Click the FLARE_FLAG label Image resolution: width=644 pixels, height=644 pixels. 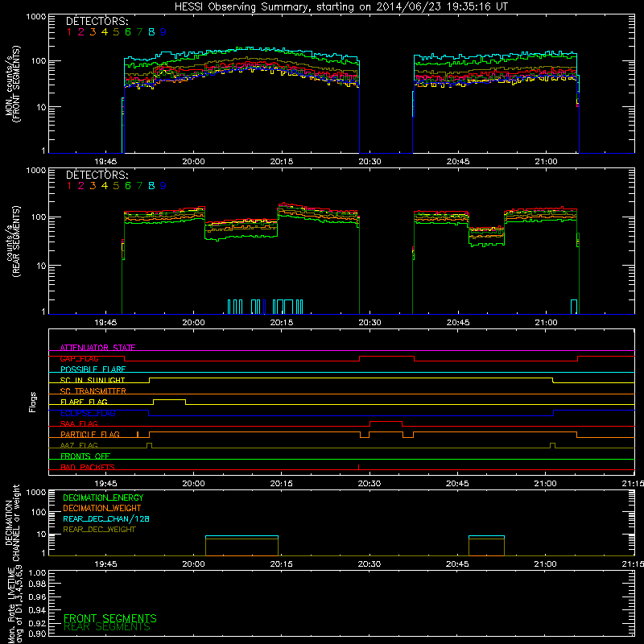pyautogui.click(x=84, y=402)
